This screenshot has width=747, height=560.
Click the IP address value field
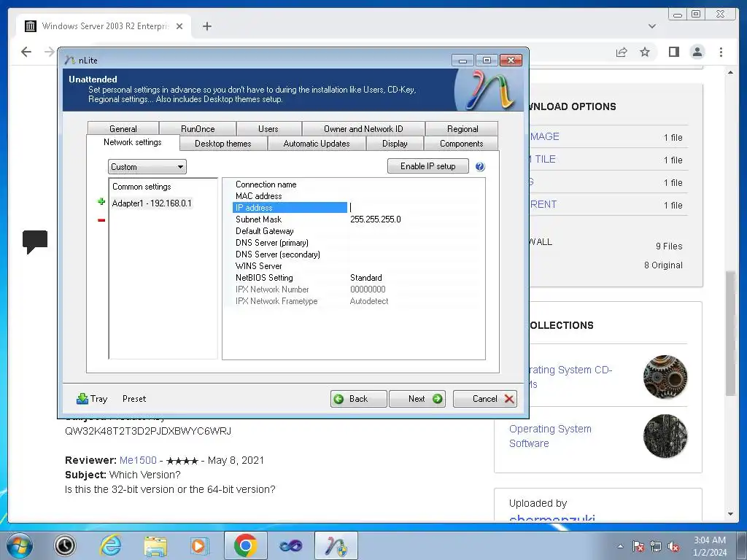(x=415, y=208)
